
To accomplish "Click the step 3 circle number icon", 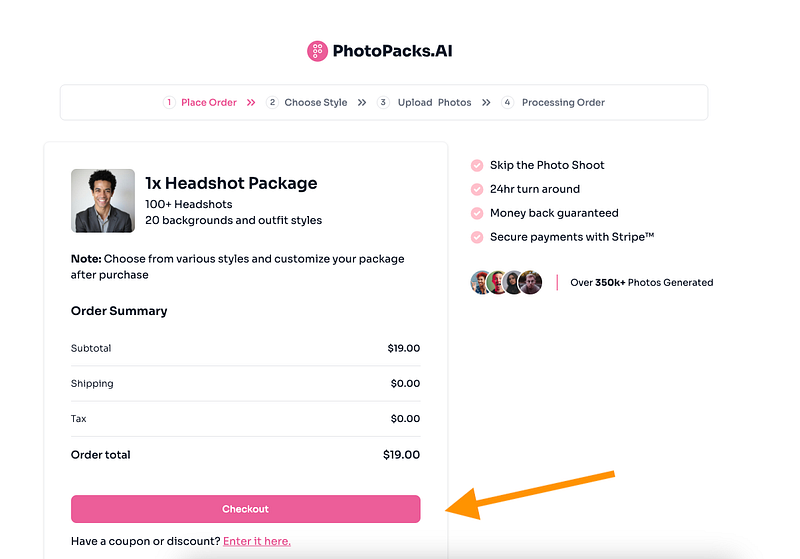I will tap(383, 102).
